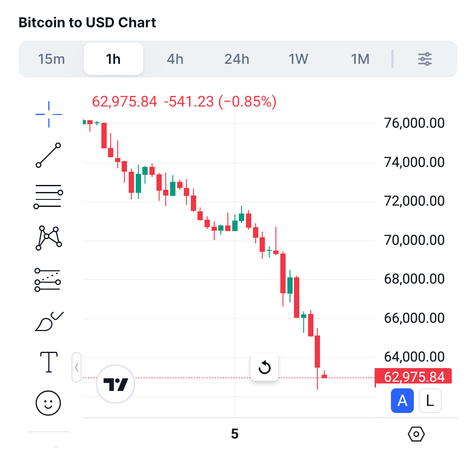The height and width of the screenshot is (457, 476).
Task: Select the 1W timeframe
Action: (298, 59)
